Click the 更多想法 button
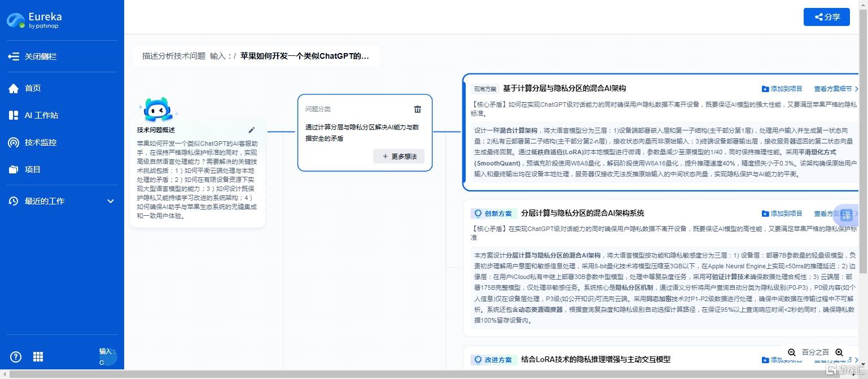Viewport: 868px width, 379px height. pos(399,156)
